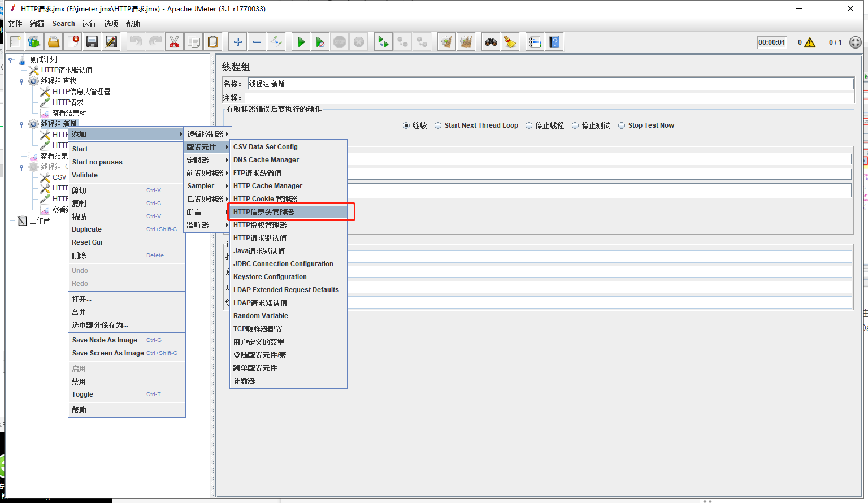Open Search with the binoculars icon
The width and height of the screenshot is (868, 503).
tap(491, 42)
